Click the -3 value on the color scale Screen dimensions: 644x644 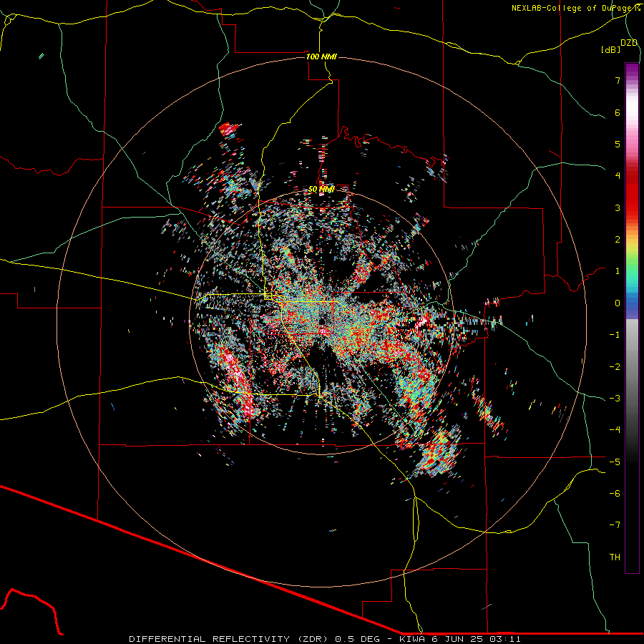pyautogui.click(x=615, y=399)
